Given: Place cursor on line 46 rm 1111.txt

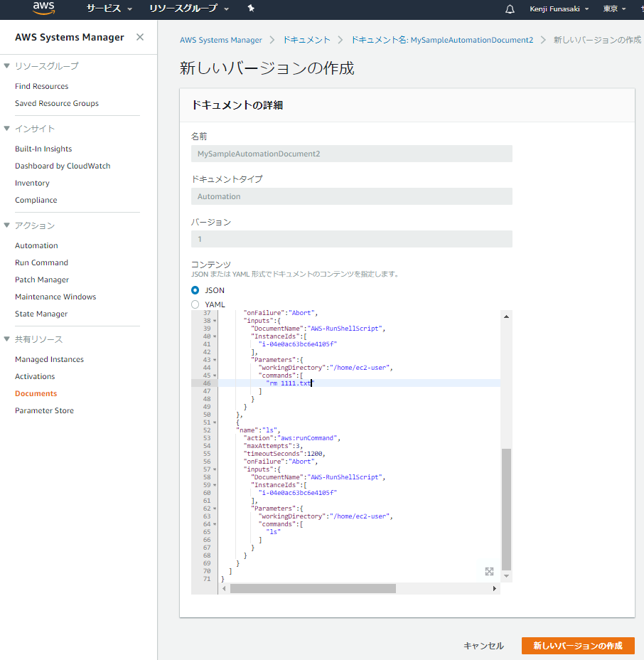Looking at the screenshot, I should [290, 383].
